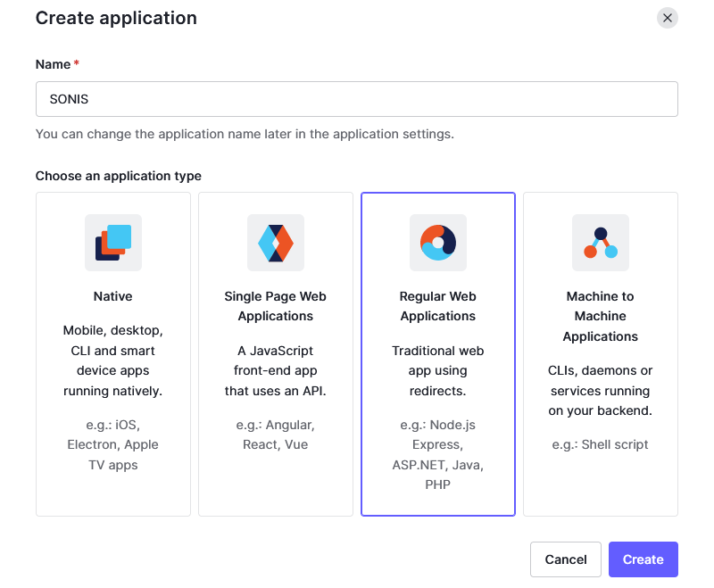Click the Native app stacked-squares icon
The height and width of the screenshot is (588, 714).
pyautogui.click(x=113, y=243)
